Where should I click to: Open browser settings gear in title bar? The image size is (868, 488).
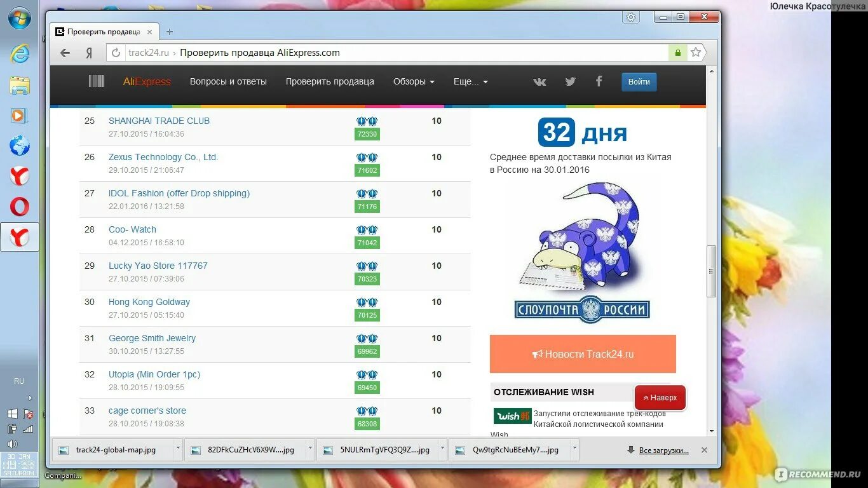click(x=631, y=17)
